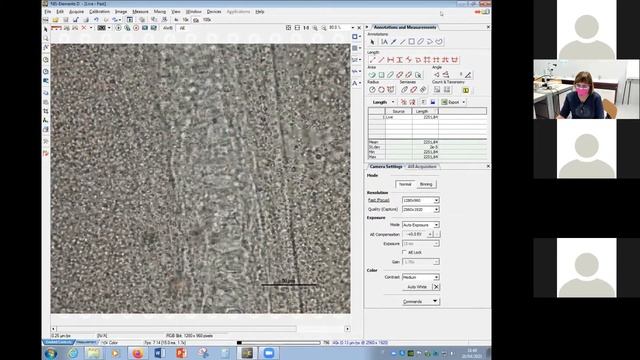Click the status bar progress slider

tap(279, 343)
